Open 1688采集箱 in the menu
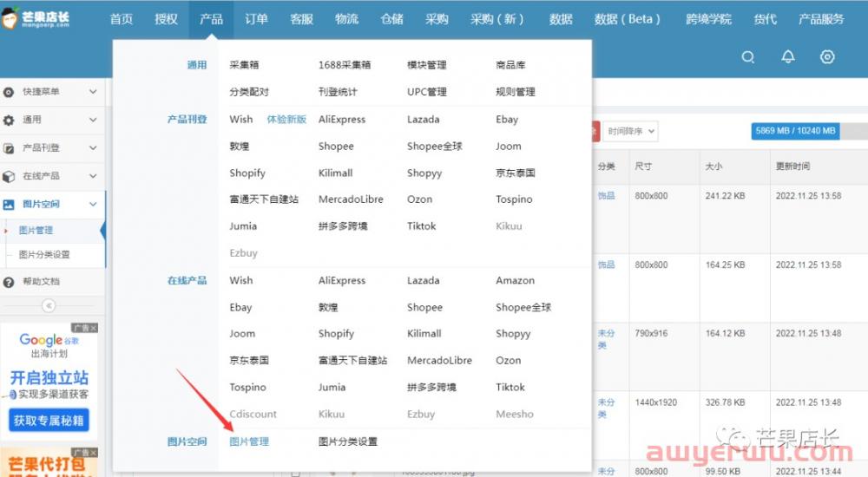Viewport: 868px width, 477px height. pyautogui.click(x=345, y=65)
